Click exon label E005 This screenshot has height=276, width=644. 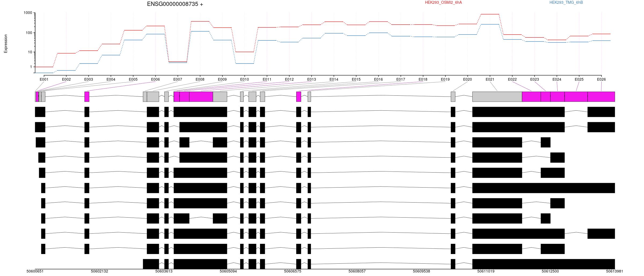(x=133, y=79)
